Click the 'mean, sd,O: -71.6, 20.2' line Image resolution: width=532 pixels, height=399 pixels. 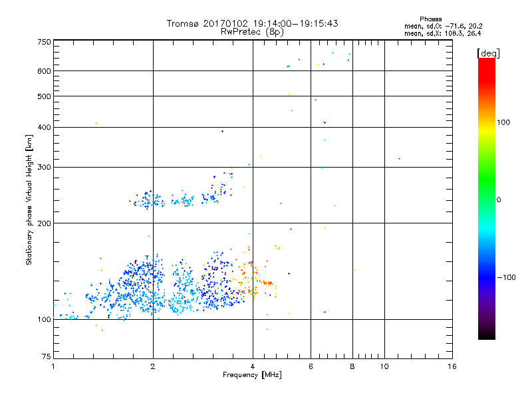point(443,26)
